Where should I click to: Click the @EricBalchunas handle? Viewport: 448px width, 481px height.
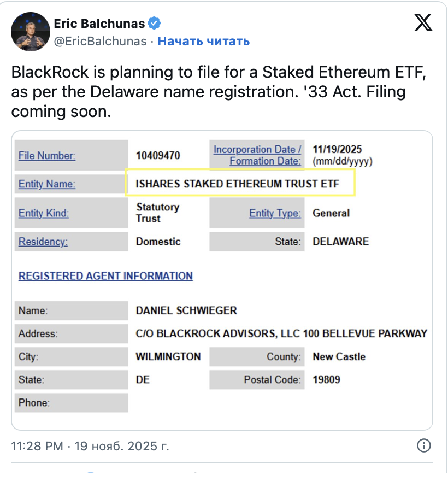click(x=100, y=41)
